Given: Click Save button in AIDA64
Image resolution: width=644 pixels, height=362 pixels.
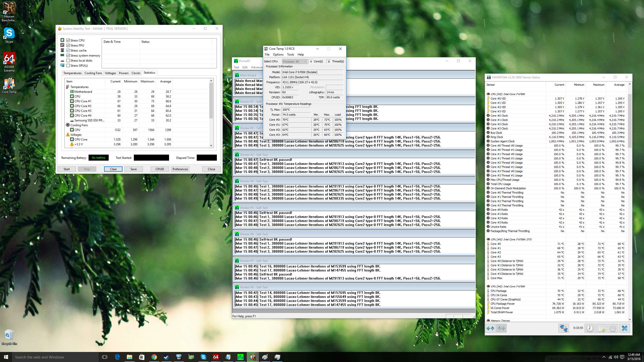Looking at the screenshot, I should pyautogui.click(x=134, y=169).
